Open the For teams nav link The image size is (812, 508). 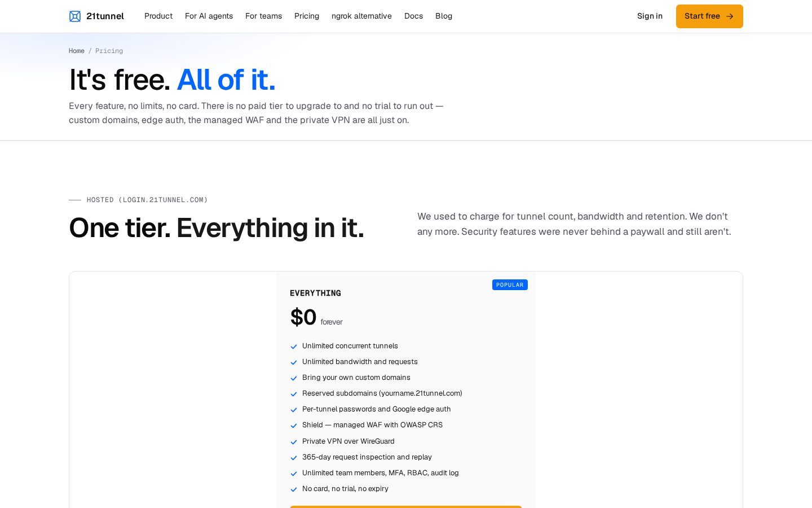[263, 16]
